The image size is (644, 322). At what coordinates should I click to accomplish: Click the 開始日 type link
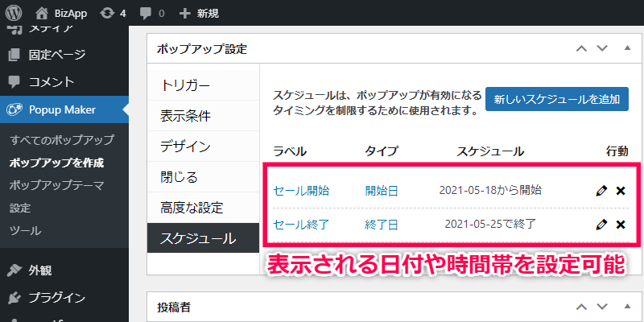382,191
